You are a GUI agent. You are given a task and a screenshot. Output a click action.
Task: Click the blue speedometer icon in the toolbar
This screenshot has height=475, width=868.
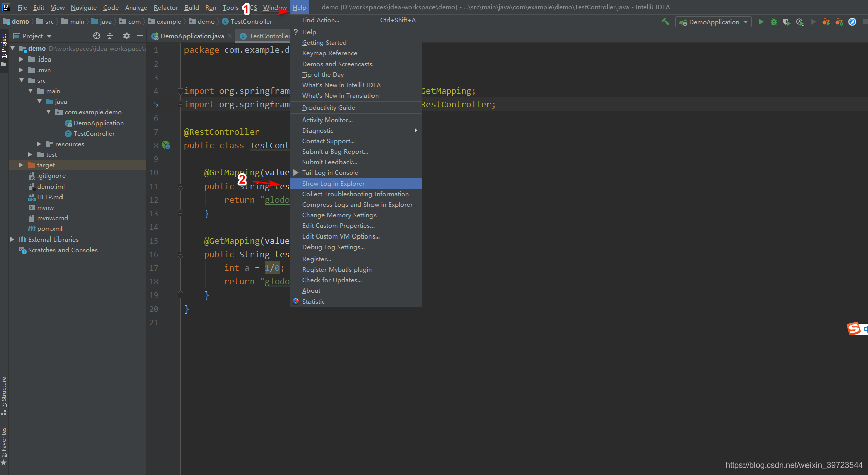click(x=852, y=22)
